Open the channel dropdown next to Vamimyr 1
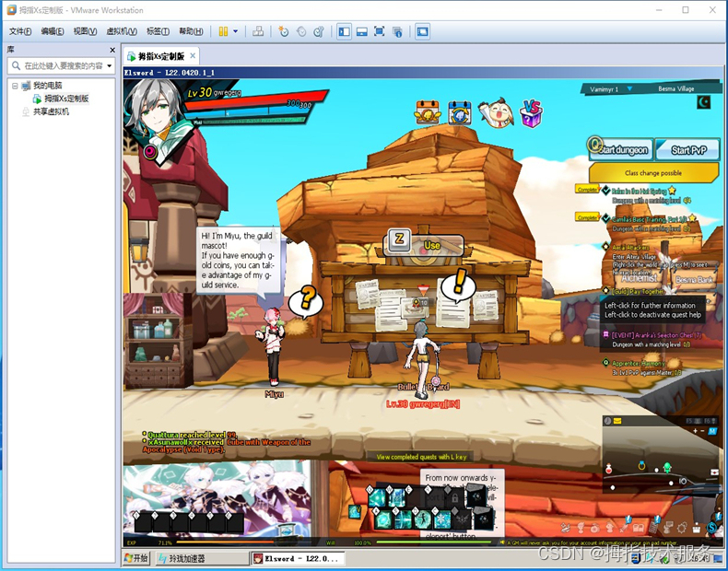This screenshot has height=571, width=728. pyautogui.click(x=629, y=88)
